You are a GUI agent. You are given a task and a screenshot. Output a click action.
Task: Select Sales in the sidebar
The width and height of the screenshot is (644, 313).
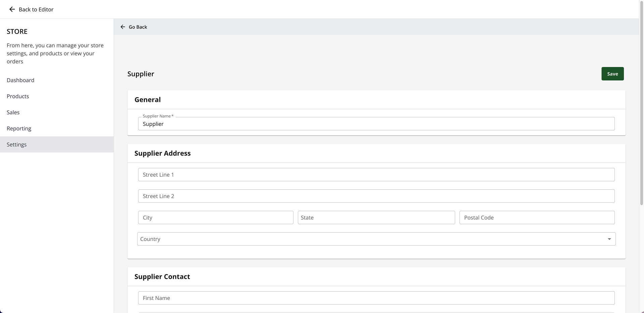click(x=57, y=112)
